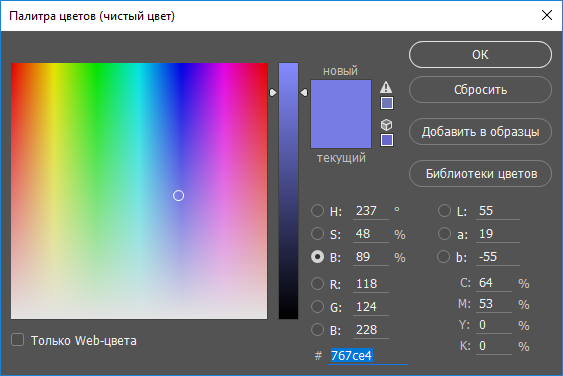Select the G green radio button
The height and width of the screenshot is (376, 563).
pos(317,307)
